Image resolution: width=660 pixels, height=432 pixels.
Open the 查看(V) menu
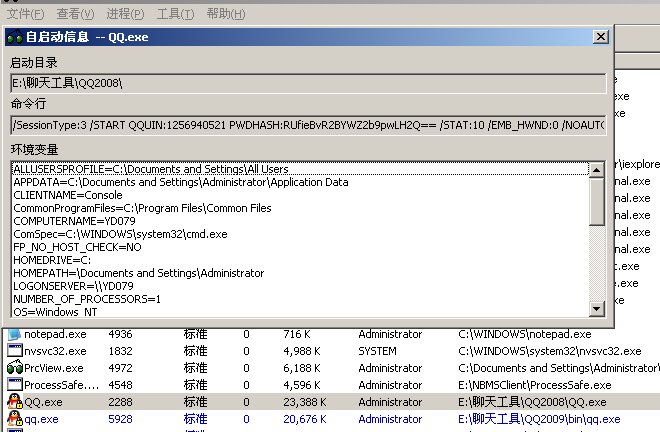pos(75,14)
